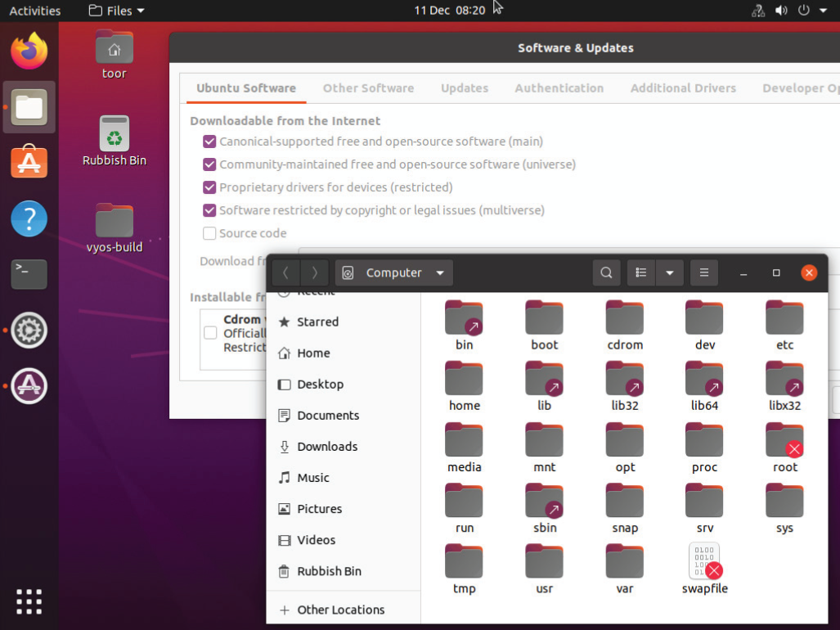Open Downloads in Files sidebar

click(x=343, y=446)
